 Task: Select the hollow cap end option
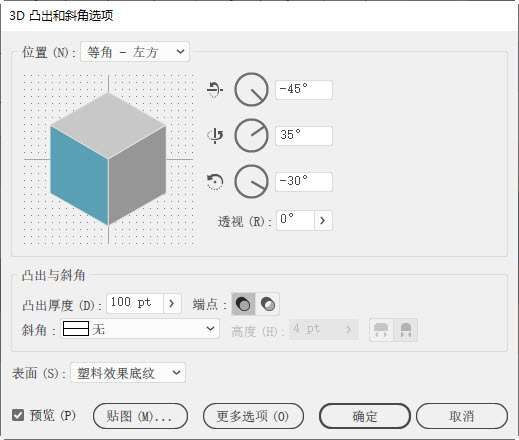click(x=268, y=304)
